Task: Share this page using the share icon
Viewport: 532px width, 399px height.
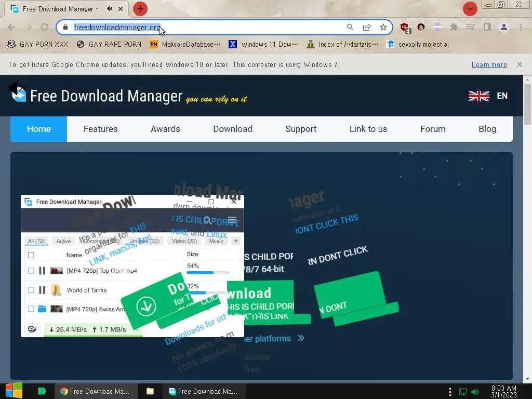Action: pyautogui.click(x=367, y=27)
